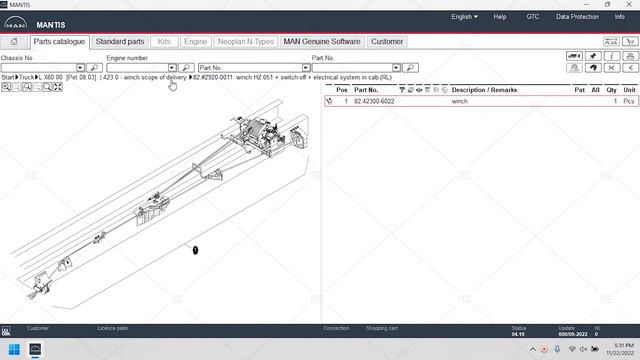Add winch row to cart icon
Viewport: 640px width, 360px height.
tap(329, 101)
